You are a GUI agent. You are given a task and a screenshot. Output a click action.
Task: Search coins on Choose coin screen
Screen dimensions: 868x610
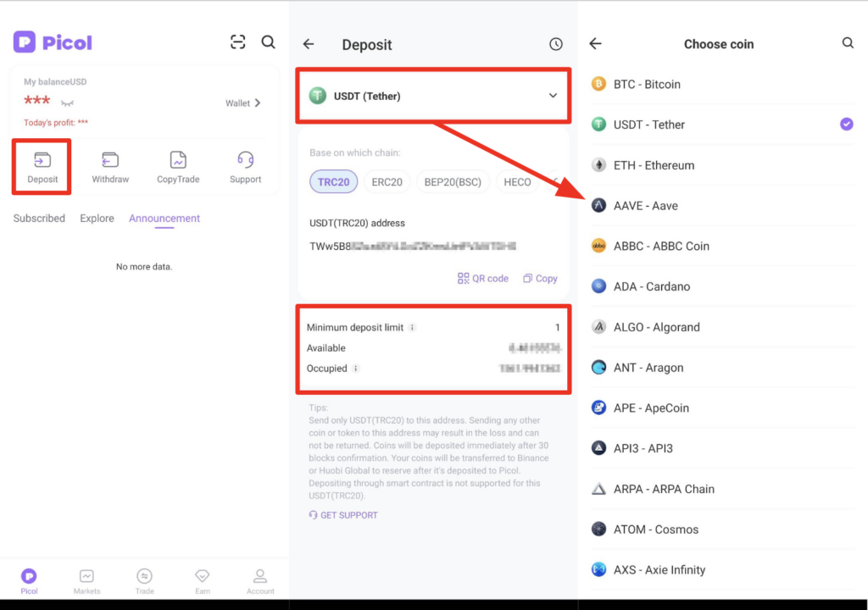[x=848, y=43]
